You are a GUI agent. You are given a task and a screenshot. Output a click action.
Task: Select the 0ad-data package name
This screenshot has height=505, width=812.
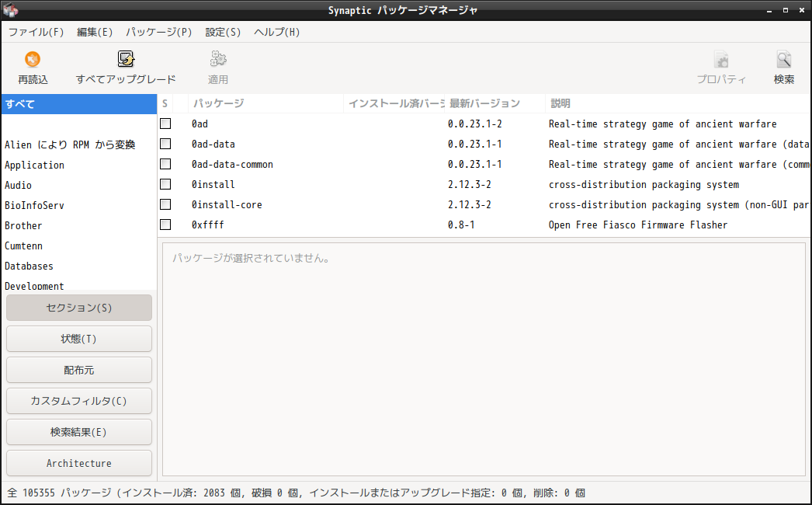pyautogui.click(x=213, y=145)
